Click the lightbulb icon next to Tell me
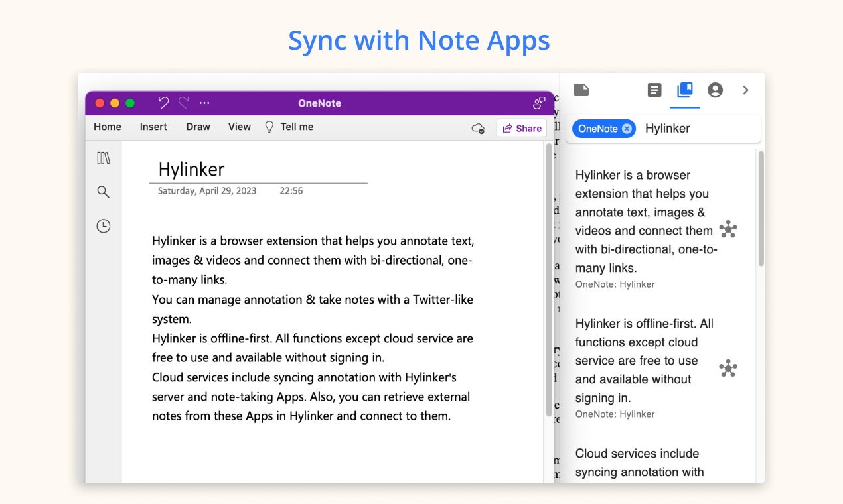 tap(269, 127)
